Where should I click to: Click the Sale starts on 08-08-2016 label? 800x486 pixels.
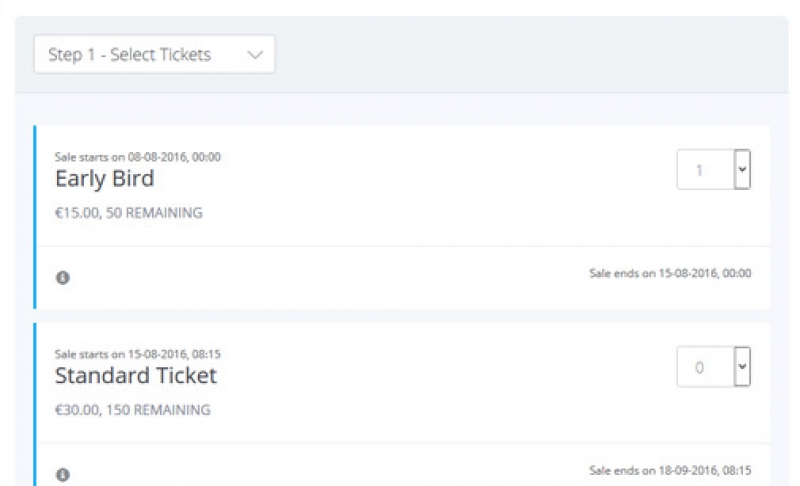click(138, 157)
